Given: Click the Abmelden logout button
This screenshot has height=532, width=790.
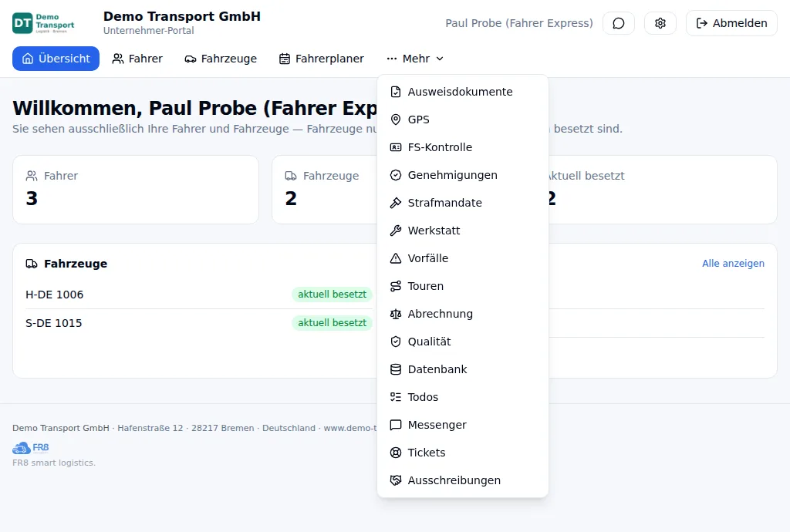Looking at the screenshot, I should [731, 23].
